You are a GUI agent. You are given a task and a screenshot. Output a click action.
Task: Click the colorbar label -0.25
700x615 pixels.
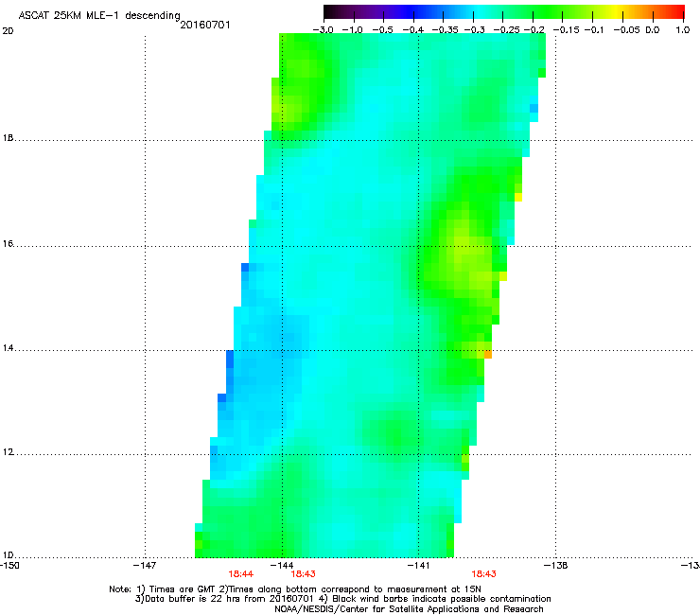tap(507, 30)
